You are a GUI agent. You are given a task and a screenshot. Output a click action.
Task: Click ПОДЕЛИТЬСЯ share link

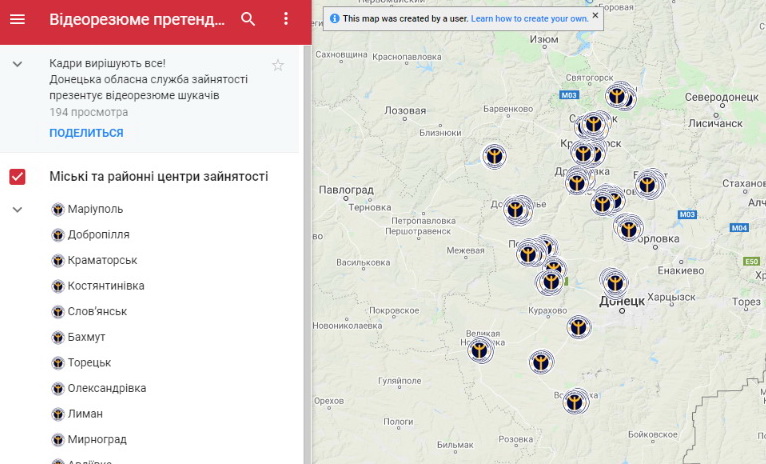click(86, 133)
